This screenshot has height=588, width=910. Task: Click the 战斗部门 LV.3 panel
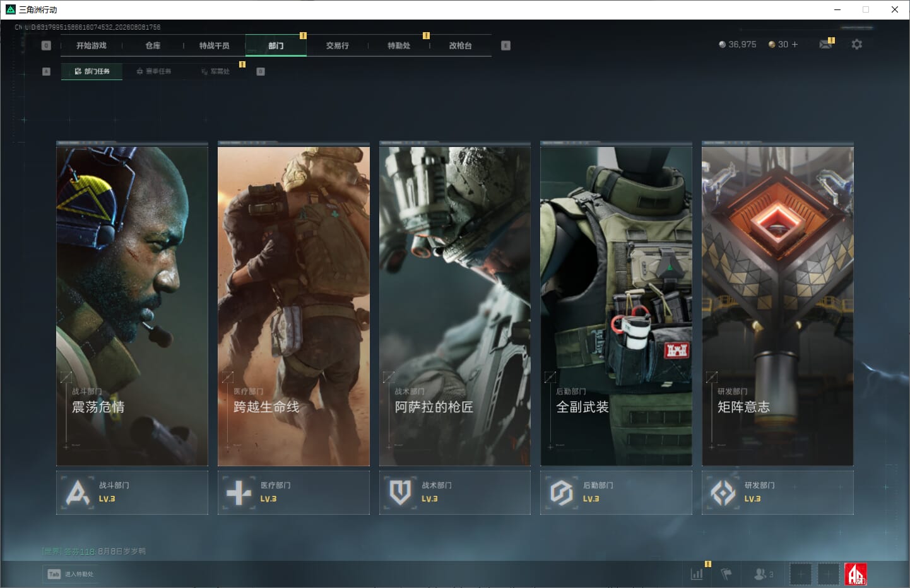pyautogui.click(x=132, y=493)
